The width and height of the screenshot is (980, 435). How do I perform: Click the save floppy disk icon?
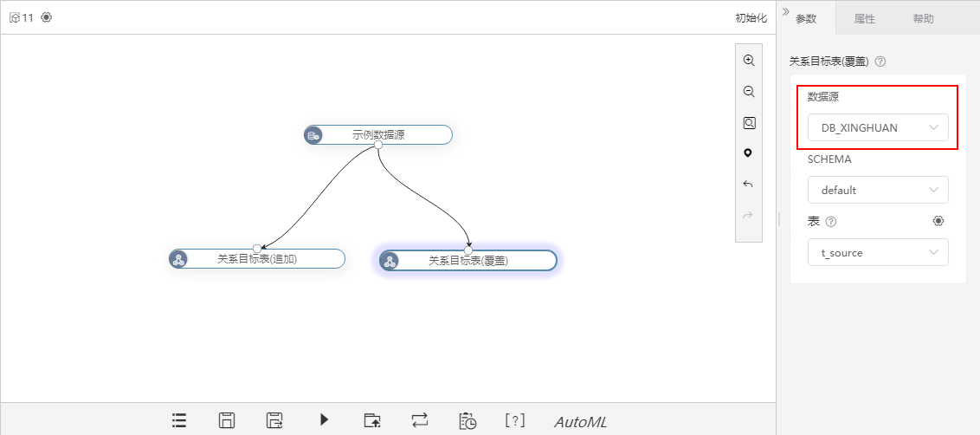(226, 420)
